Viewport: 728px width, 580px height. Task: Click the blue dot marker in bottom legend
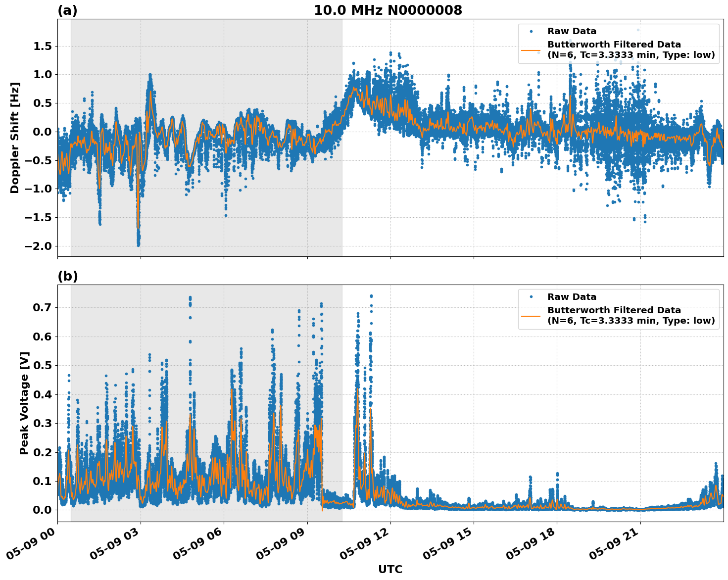[x=531, y=297]
